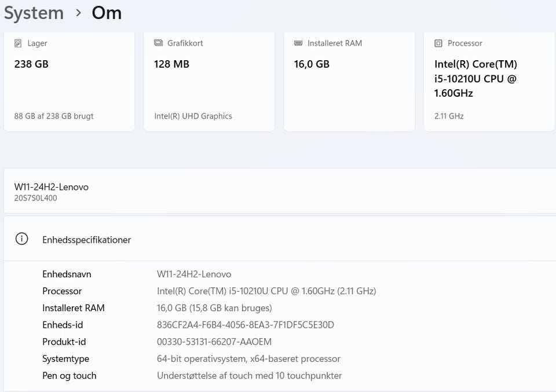The image size is (556, 392).
Task: Click the Pen og touch row
Action: (69, 376)
